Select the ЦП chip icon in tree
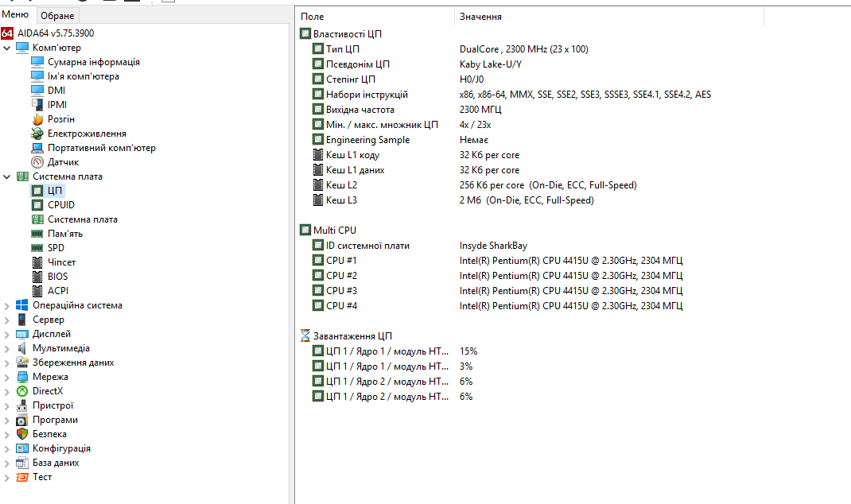The width and height of the screenshot is (851, 504). [x=37, y=191]
